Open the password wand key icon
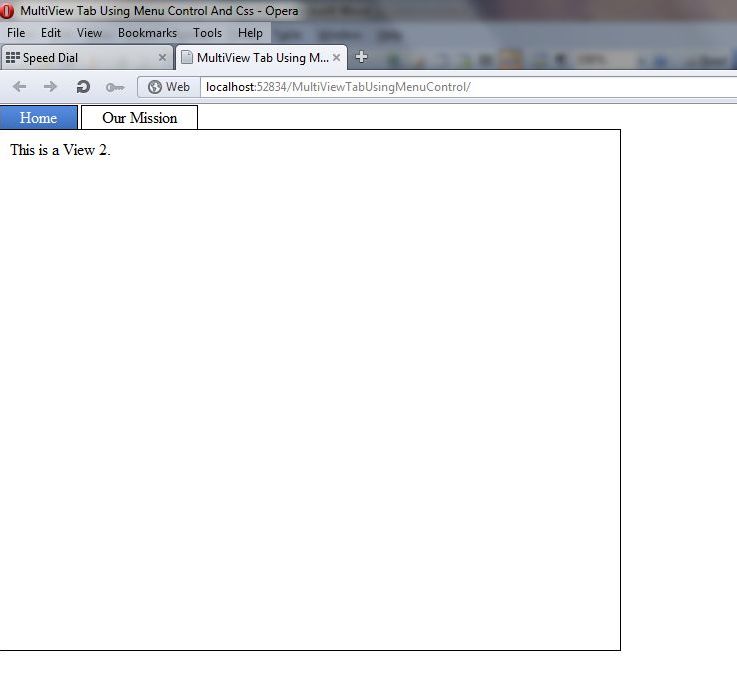Viewport: 737px width, 689px height. tap(115, 87)
